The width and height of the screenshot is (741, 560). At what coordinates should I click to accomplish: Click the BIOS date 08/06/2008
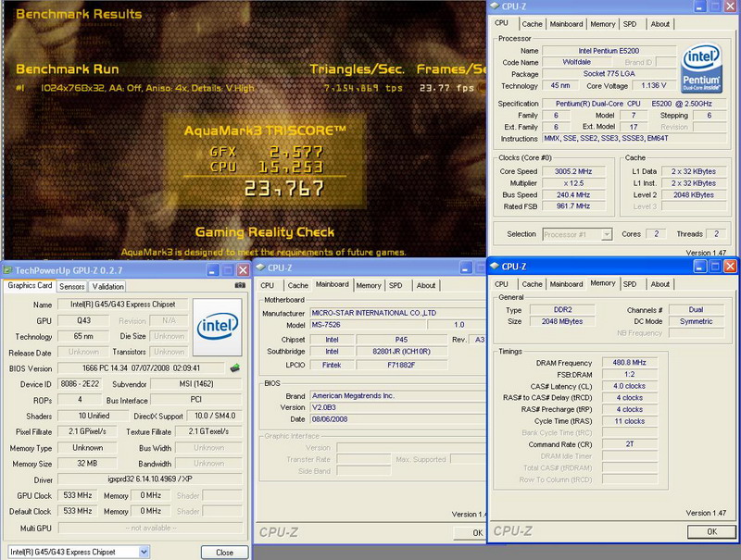tap(398, 419)
